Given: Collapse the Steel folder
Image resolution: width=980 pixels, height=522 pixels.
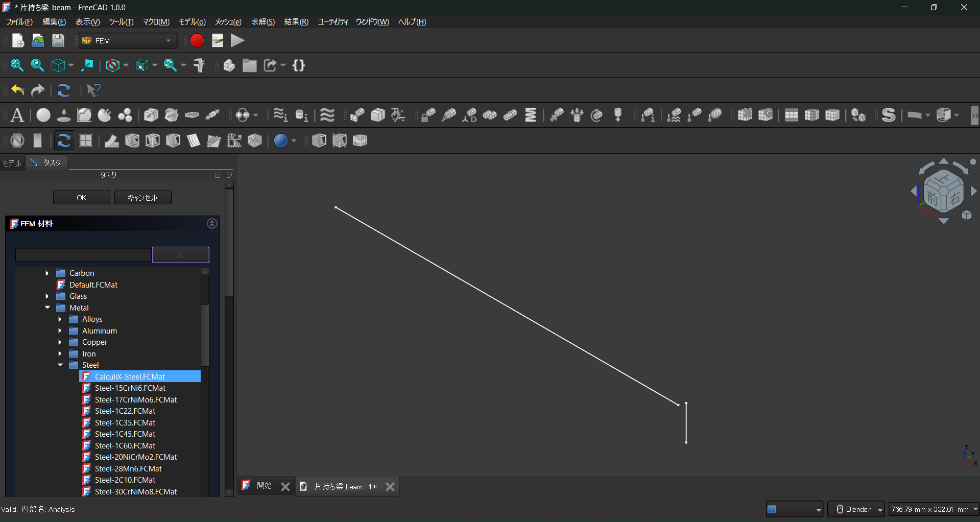Looking at the screenshot, I should pyautogui.click(x=60, y=365).
